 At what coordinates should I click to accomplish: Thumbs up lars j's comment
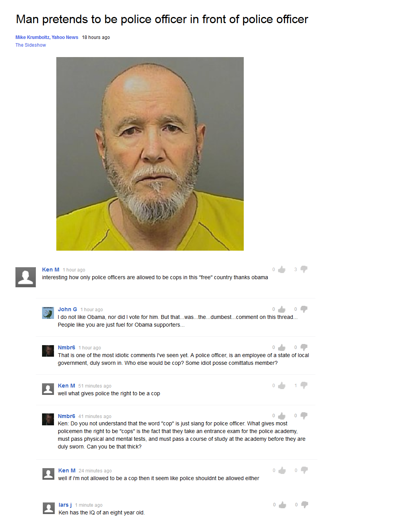[283, 505]
